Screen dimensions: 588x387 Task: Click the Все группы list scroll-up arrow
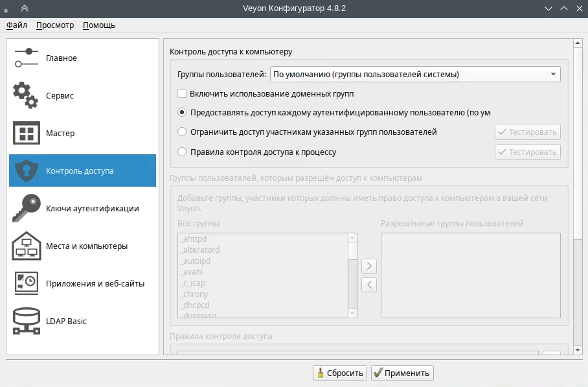click(352, 238)
